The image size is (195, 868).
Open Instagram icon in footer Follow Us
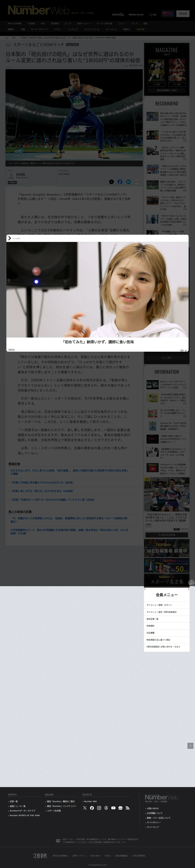[99, 808]
